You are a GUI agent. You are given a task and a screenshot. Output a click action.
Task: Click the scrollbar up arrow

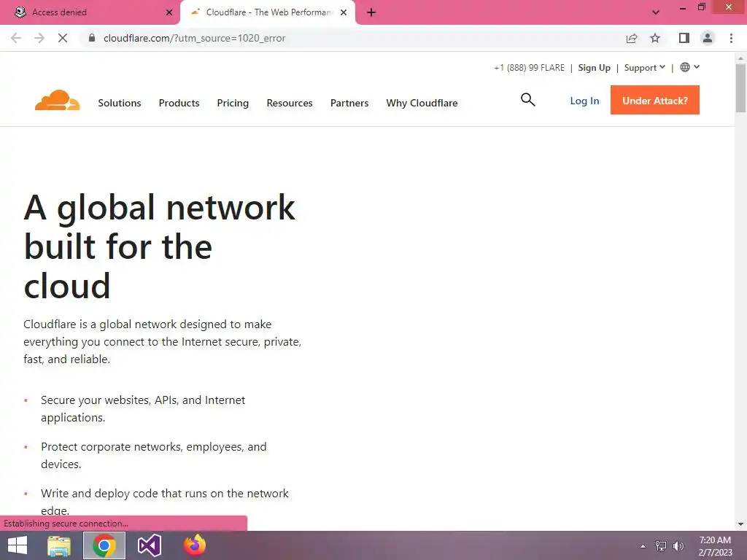point(740,58)
